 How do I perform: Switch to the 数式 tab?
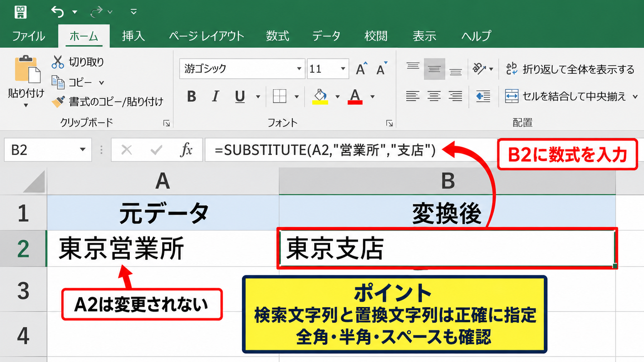pos(277,36)
